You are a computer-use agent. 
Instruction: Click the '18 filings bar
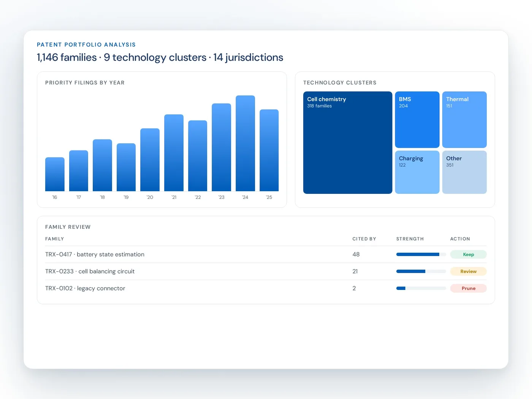pos(102,165)
